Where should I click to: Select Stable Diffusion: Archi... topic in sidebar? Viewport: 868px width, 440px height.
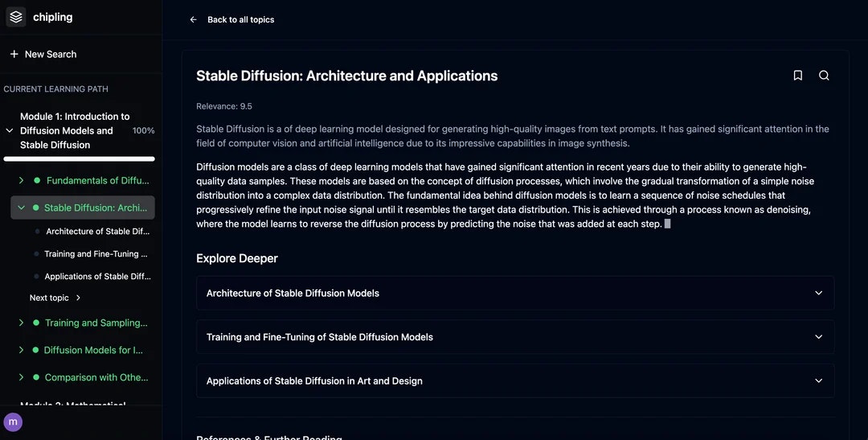click(x=95, y=208)
